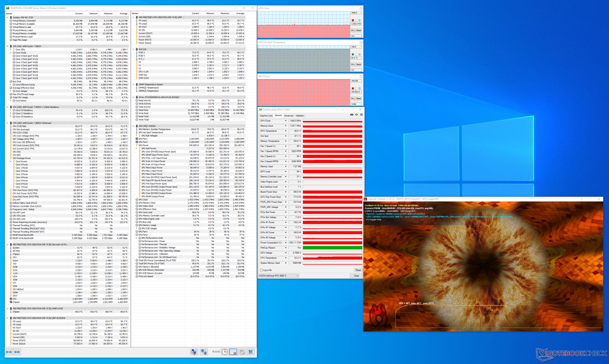The width and height of the screenshot is (609, 364).
Task: Click Reset button in GPU-Z sensors
Action: tap(358, 270)
